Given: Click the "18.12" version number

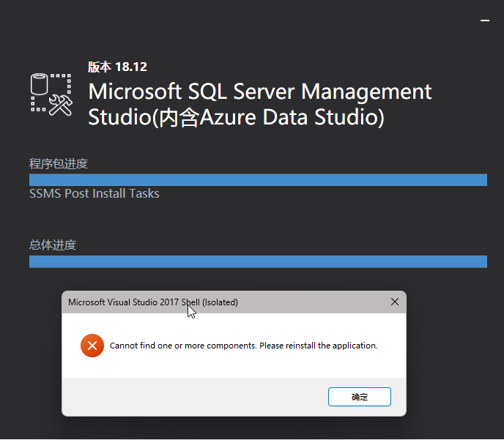Looking at the screenshot, I should click(131, 67).
